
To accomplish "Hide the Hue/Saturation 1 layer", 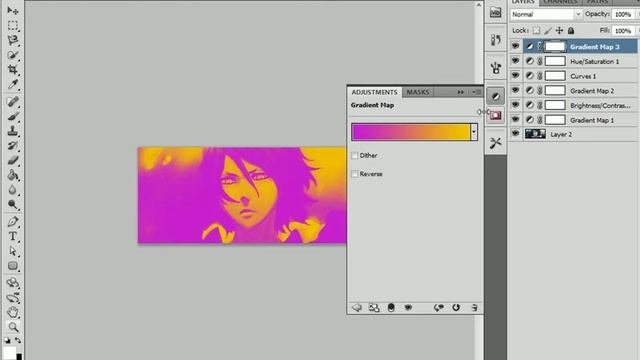I will tap(516, 61).
